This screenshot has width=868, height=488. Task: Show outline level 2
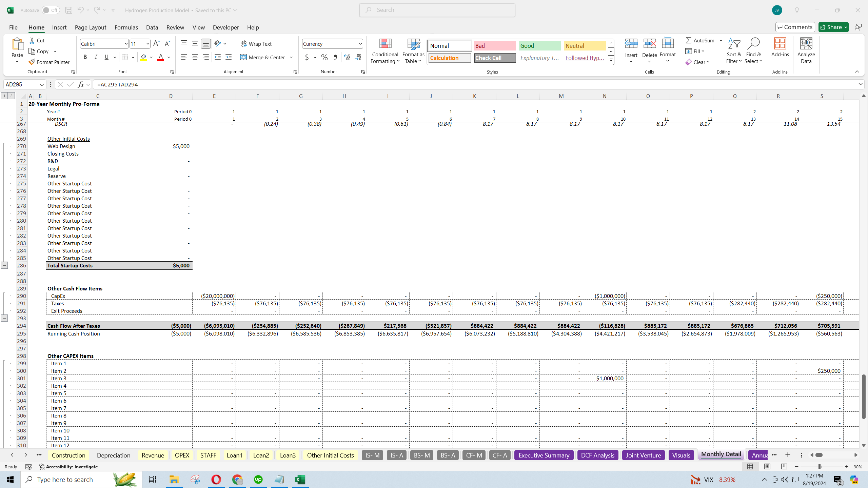point(11,96)
